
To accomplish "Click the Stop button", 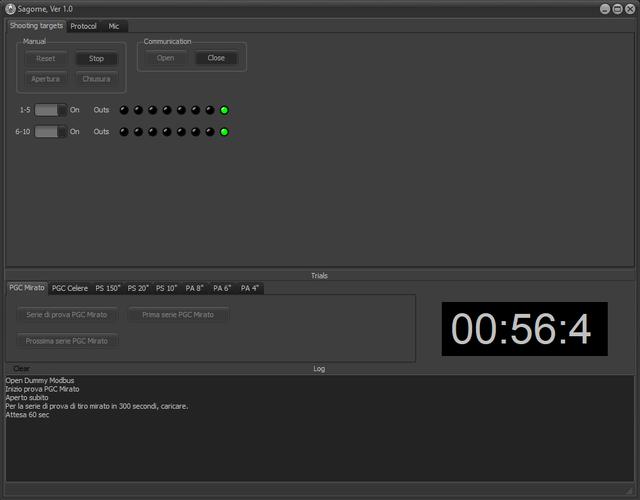I will click(97, 58).
